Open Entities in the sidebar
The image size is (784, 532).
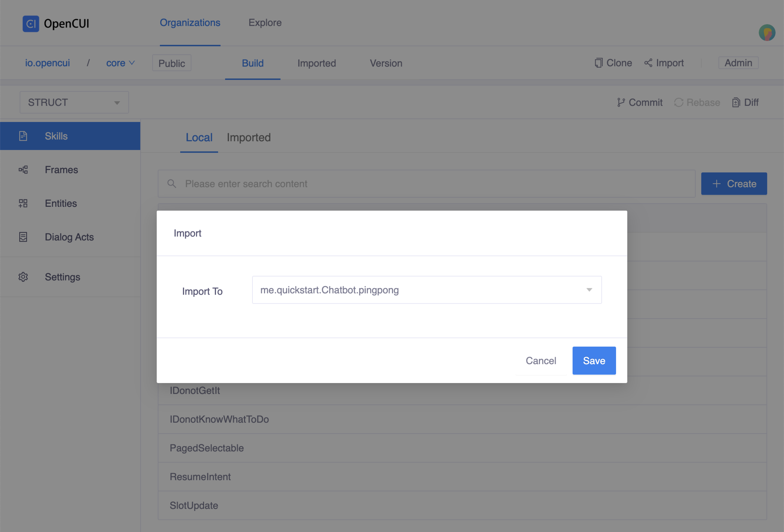coord(61,203)
